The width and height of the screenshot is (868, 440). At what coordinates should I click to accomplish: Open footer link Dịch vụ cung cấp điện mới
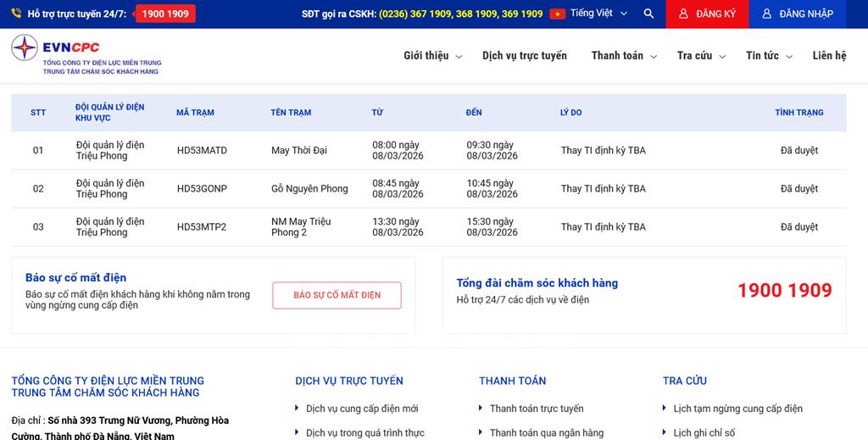[x=362, y=409]
